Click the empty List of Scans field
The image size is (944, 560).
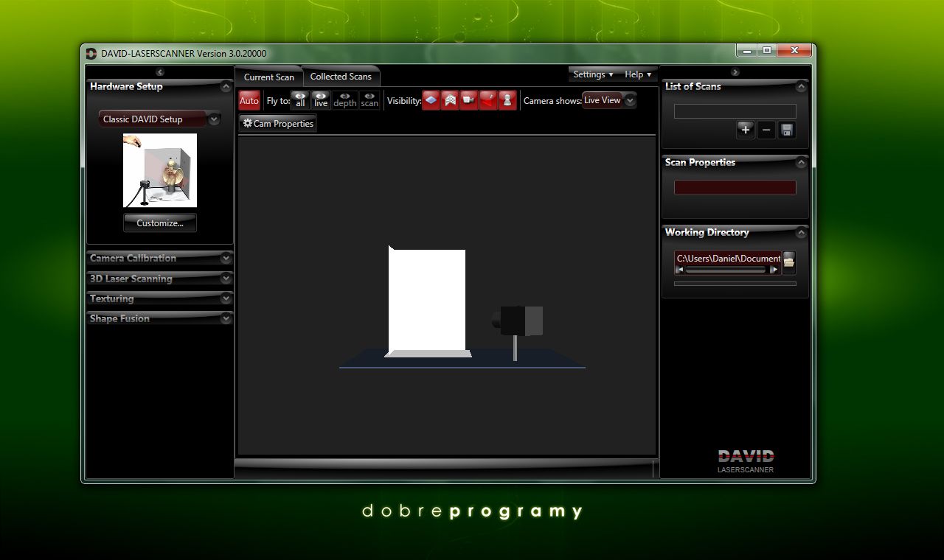tap(735, 111)
